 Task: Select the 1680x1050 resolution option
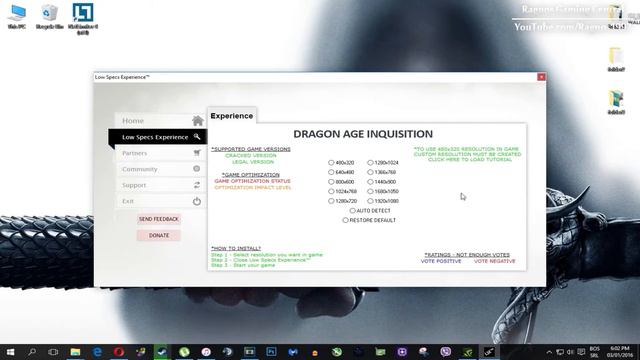(x=383, y=191)
